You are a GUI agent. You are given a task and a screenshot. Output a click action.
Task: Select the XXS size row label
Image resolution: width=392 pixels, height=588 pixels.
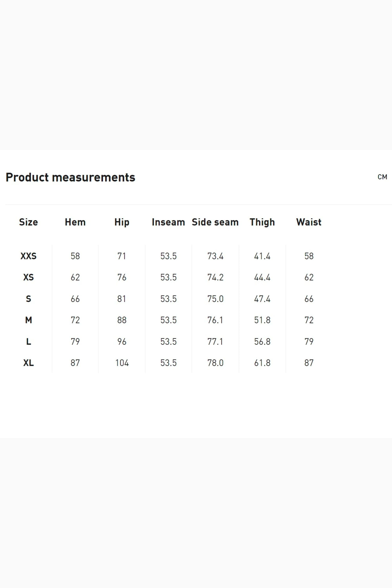[x=28, y=256]
